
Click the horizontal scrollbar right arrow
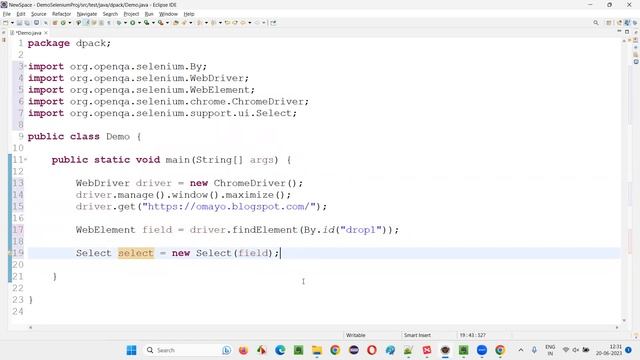(617, 327)
